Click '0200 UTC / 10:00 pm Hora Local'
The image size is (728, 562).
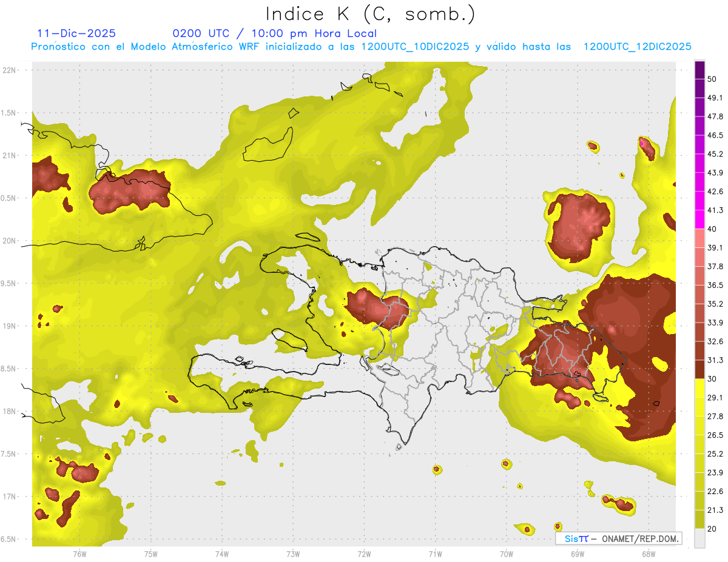point(275,33)
